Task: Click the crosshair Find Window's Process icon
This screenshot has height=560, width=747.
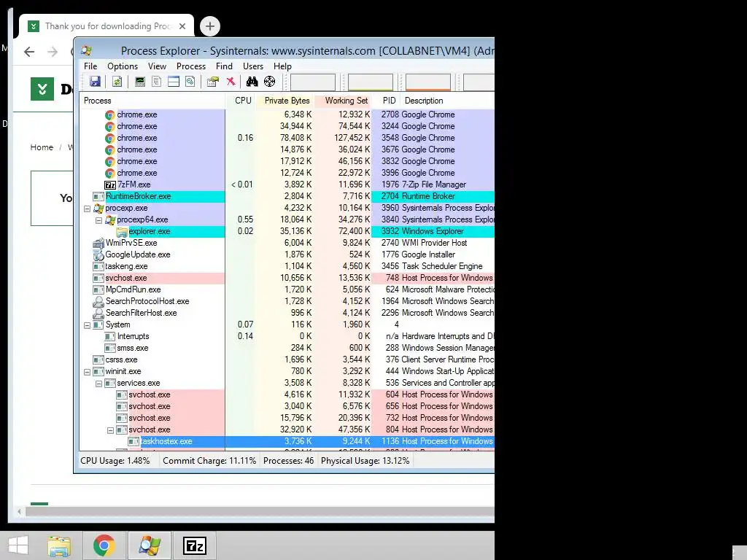Action: (x=270, y=82)
